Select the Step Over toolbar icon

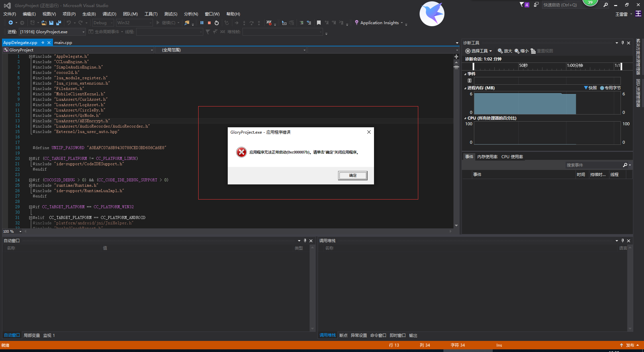(x=251, y=23)
